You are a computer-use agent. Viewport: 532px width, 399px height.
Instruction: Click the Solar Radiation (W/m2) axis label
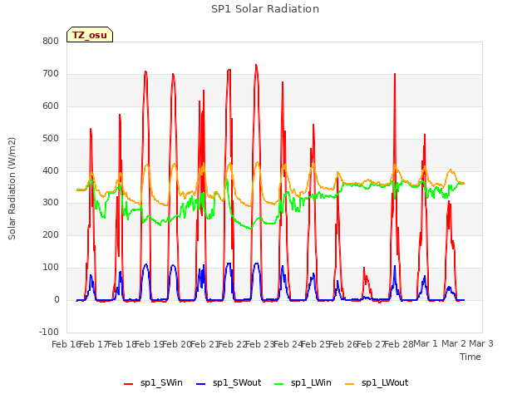(12, 189)
